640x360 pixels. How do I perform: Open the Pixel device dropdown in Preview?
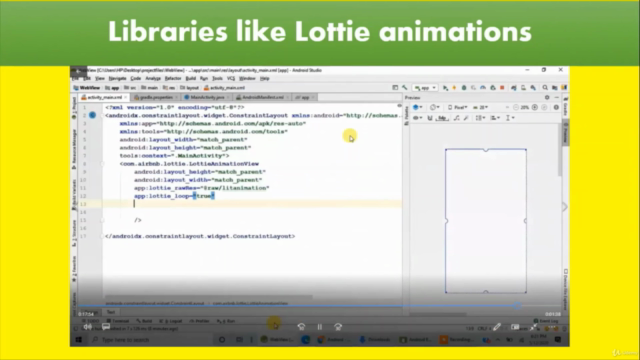click(x=458, y=107)
